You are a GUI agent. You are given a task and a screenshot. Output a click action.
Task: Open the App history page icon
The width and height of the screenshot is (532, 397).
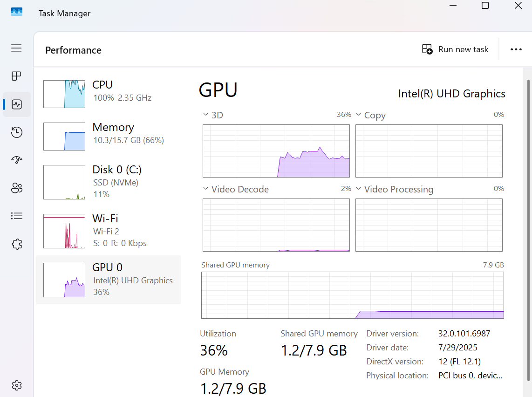(x=17, y=132)
